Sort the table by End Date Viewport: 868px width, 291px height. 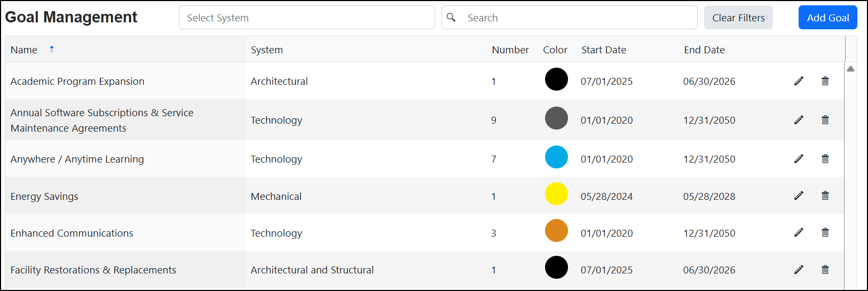tap(704, 50)
